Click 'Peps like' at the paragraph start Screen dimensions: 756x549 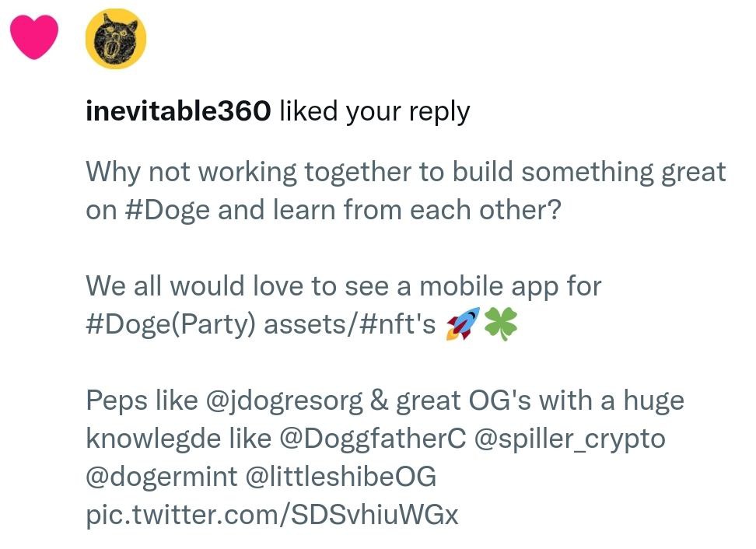click(142, 401)
